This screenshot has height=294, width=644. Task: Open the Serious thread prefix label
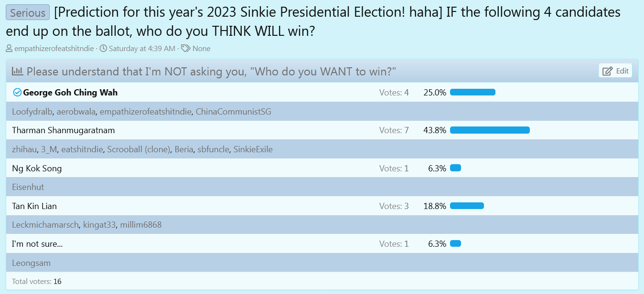coord(28,13)
